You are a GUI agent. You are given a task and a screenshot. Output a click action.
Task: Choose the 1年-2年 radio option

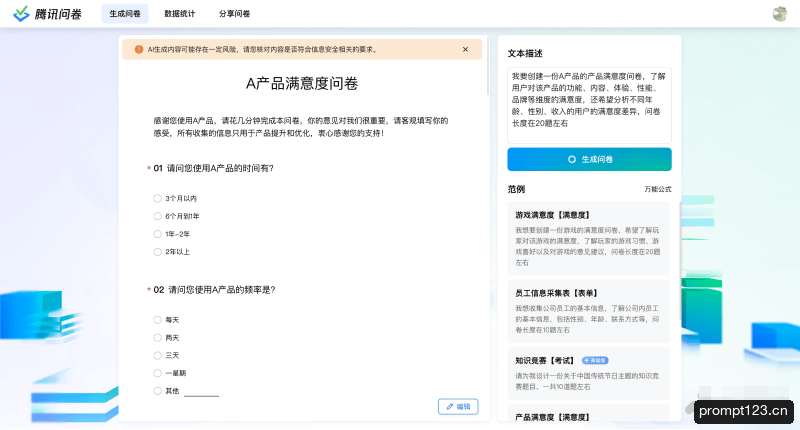click(x=157, y=234)
